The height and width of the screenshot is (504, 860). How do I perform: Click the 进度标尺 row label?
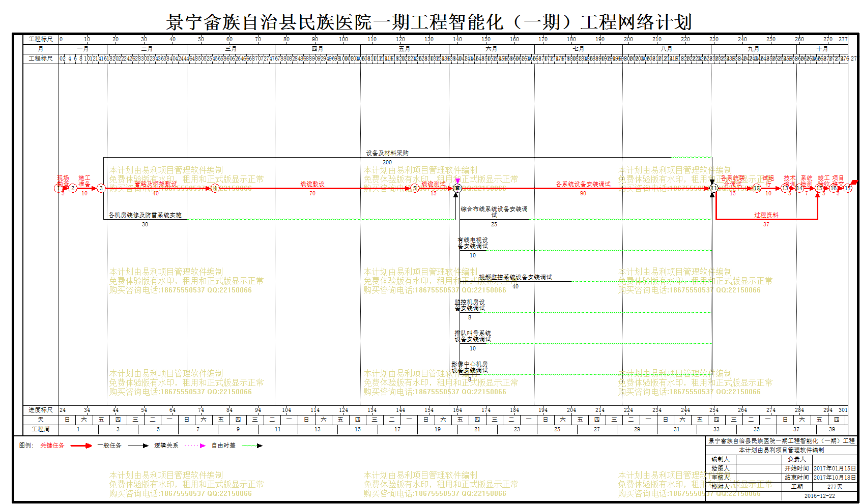tap(41, 410)
